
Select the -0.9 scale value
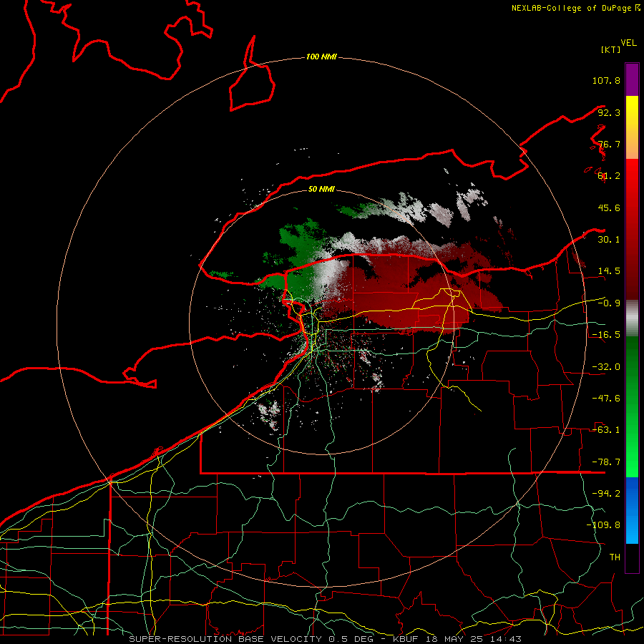point(609,303)
